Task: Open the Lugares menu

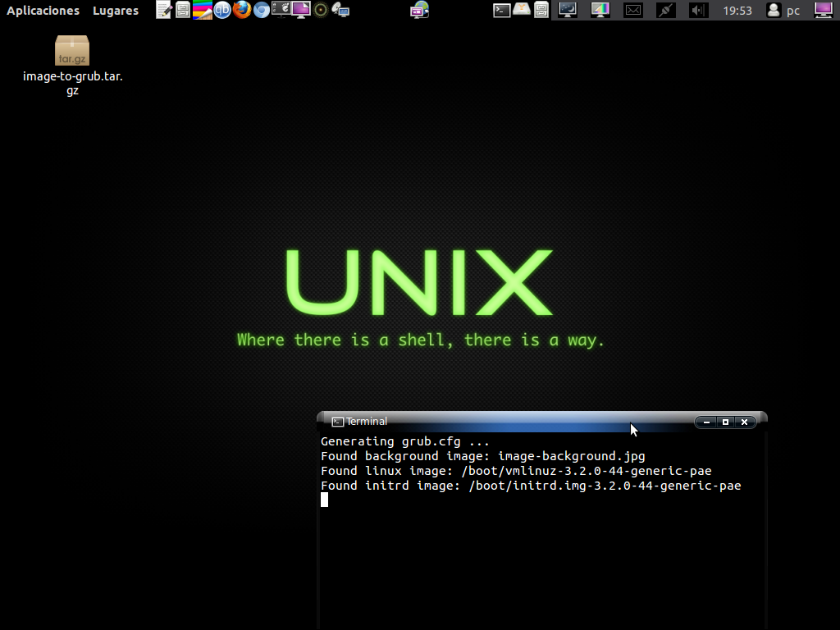Action: (115, 11)
